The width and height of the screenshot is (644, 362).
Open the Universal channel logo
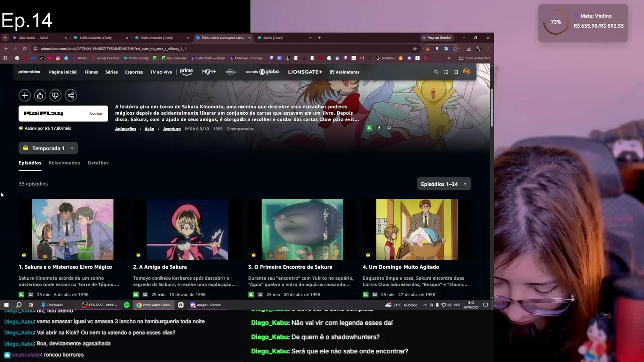point(230,72)
